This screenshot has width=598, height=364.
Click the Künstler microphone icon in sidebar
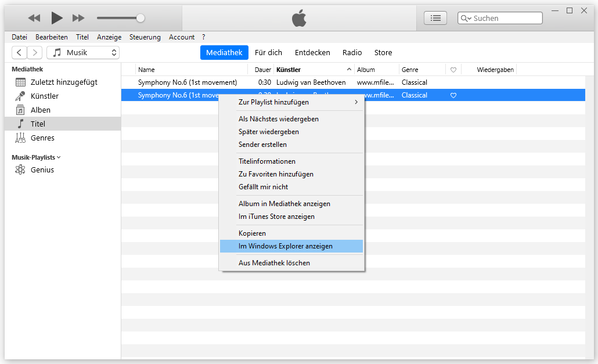coord(20,96)
